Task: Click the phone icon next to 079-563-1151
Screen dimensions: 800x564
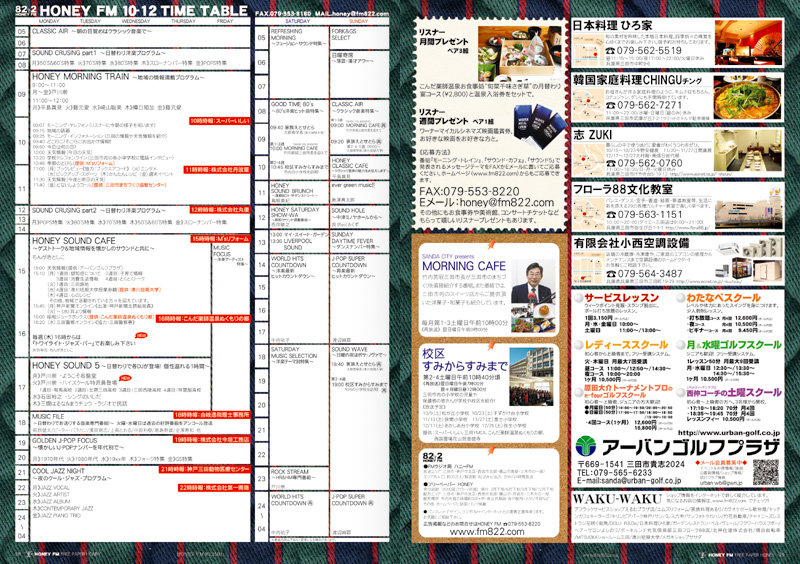Action: pos(610,214)
